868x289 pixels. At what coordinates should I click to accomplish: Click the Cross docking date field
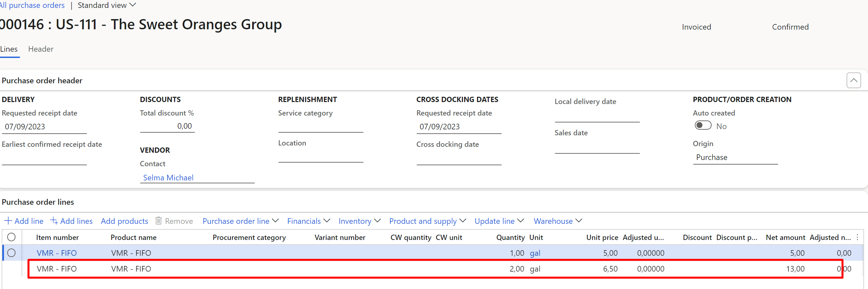(459, 158)
